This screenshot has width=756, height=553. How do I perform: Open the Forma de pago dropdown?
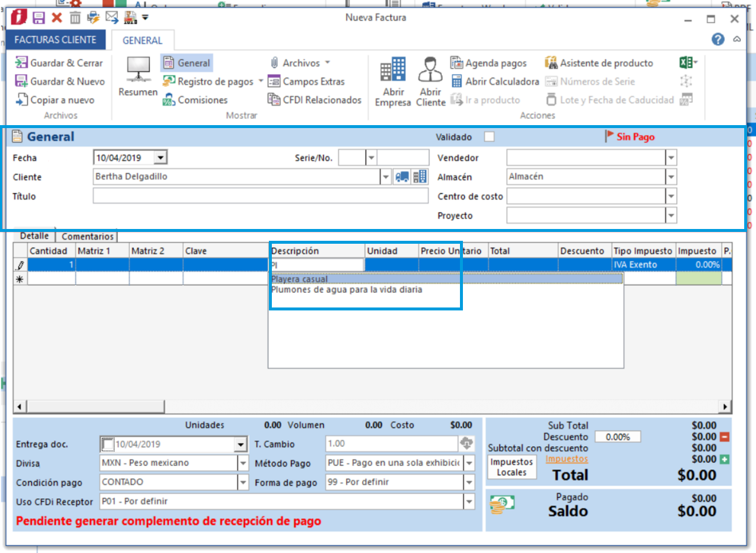pyautogui.click(x=469, y=482)
